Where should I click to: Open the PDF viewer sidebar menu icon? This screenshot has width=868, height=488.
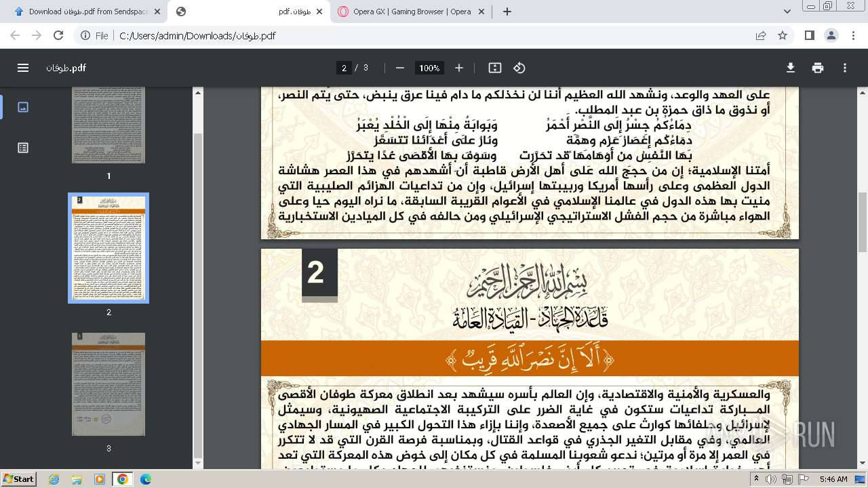pos(23,68)
